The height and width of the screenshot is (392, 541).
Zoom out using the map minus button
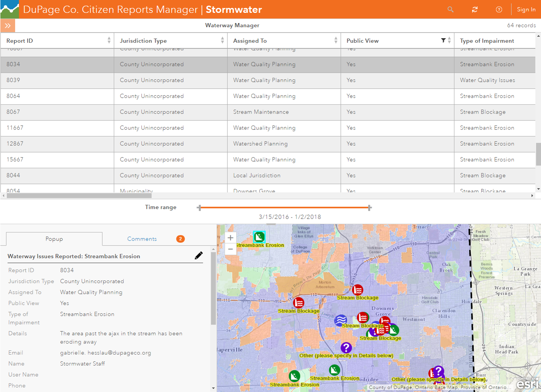point(230,249)
